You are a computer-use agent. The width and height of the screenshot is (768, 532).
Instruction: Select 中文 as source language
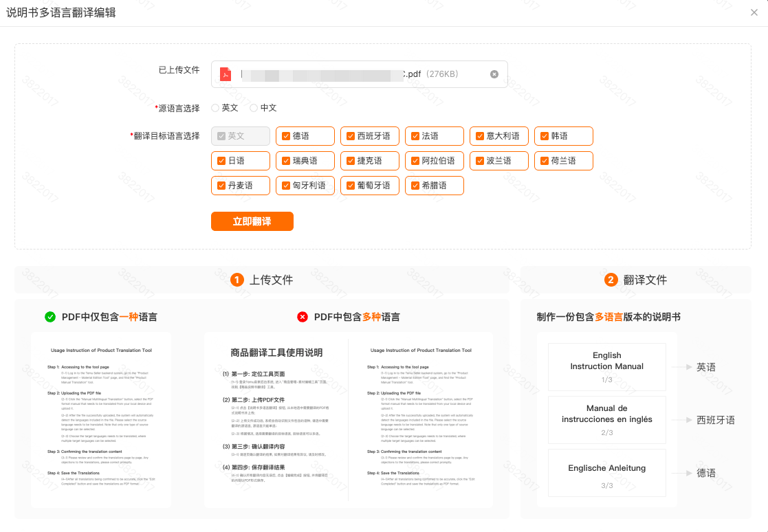[x=254, y=108]
